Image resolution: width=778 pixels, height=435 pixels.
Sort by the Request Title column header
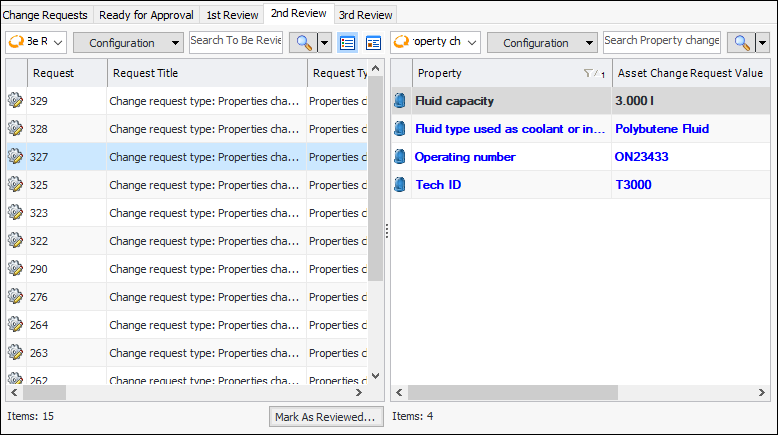coord(205,73)
